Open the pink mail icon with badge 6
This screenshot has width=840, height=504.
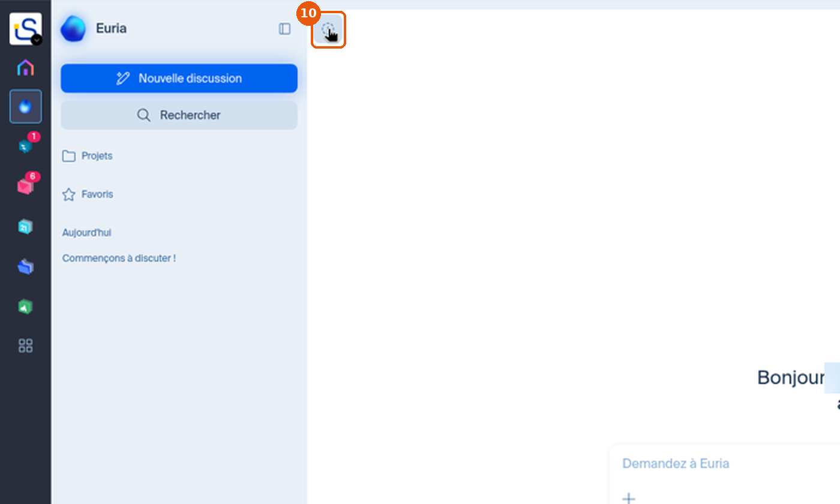[x=25, y=186]
